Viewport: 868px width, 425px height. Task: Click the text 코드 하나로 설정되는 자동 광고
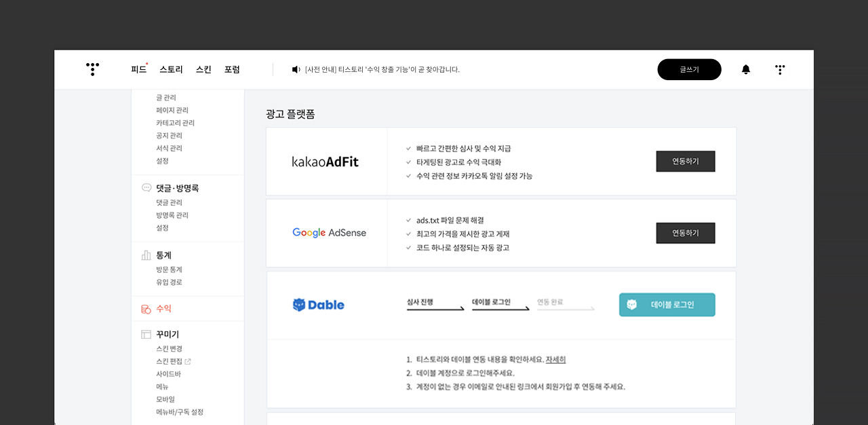pos(462,248)
